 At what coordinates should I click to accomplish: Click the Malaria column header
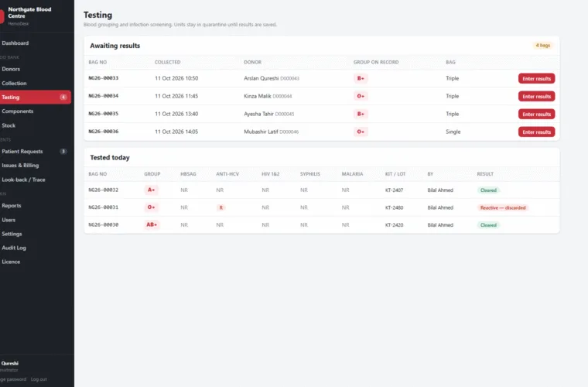tap(352, 174)
